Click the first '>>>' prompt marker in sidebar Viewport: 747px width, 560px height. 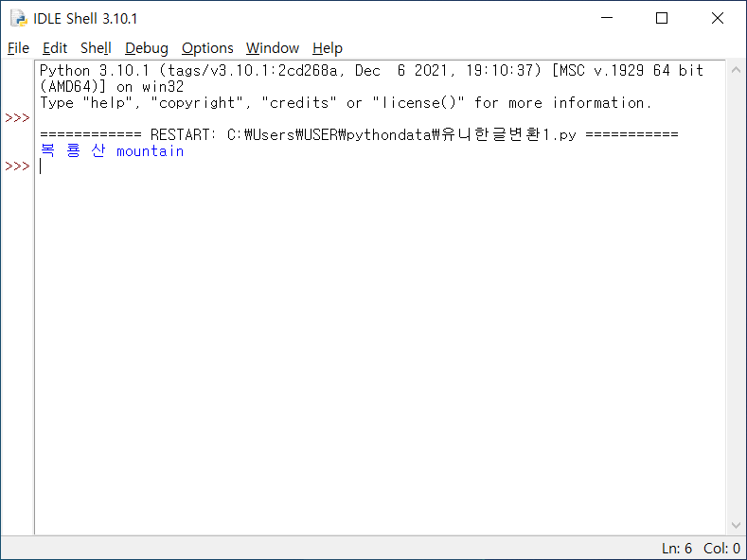click(x=17, y=118)
